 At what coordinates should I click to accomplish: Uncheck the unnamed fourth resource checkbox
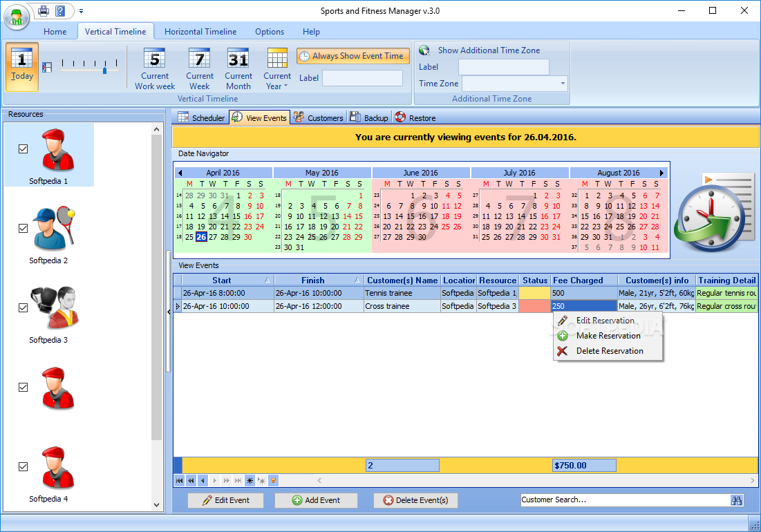(x=23, y=387)
